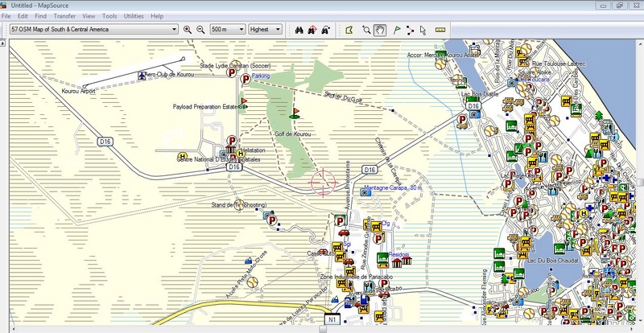Click the Zone Industrielle de Pariacabo label
Screen dimensions: 644x333
coord(356,277)
